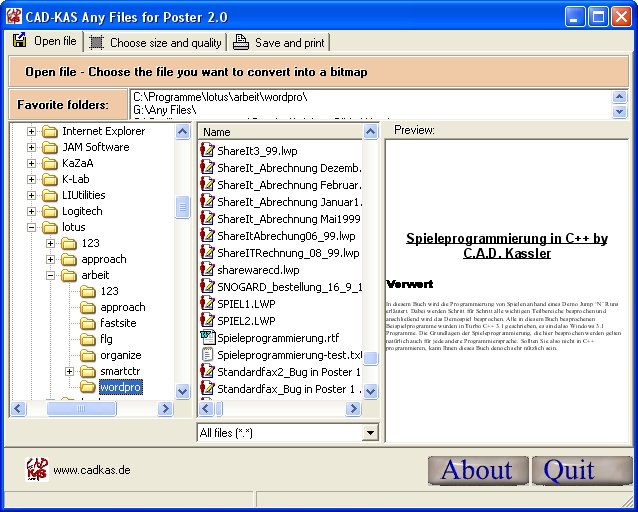Switch to Save and print tab
The image size is (638, 512).
point(279,43)
